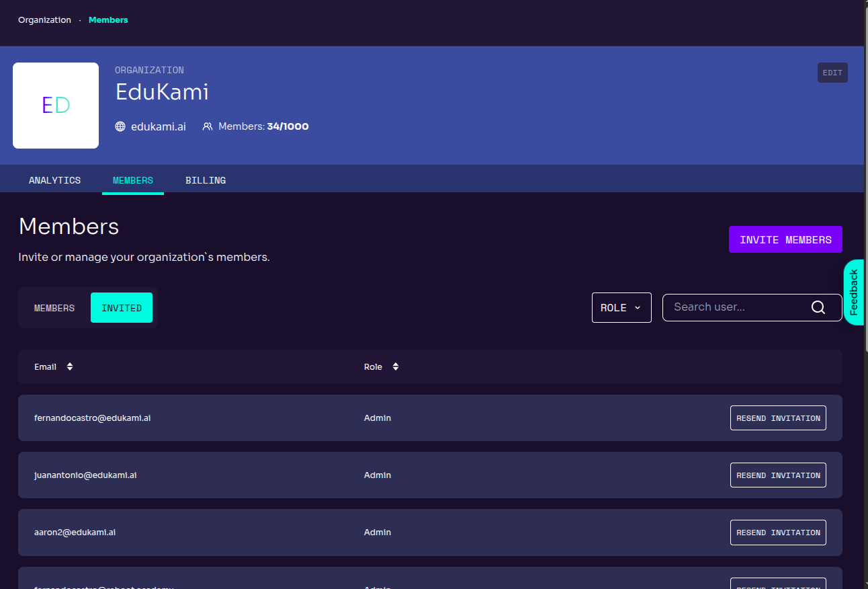
Task: Resend invitation to fernandocastro@edukami.ai
Action: tap(777, 418)
